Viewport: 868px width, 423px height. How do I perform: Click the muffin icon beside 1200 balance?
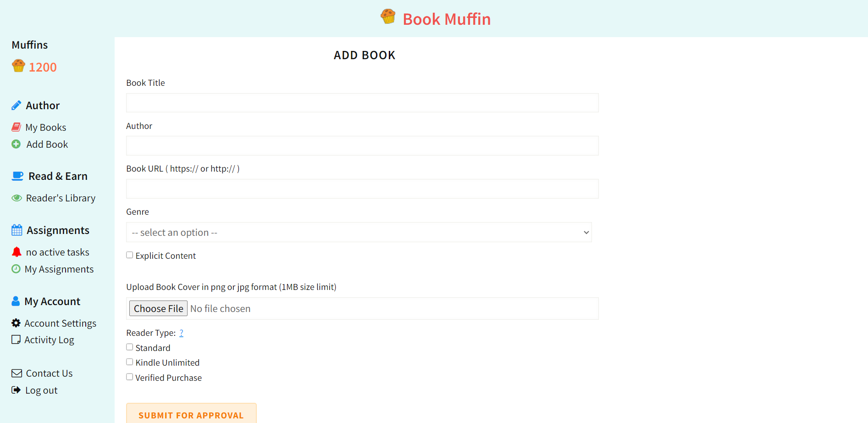pyautogui.click(x=18, y=66)
